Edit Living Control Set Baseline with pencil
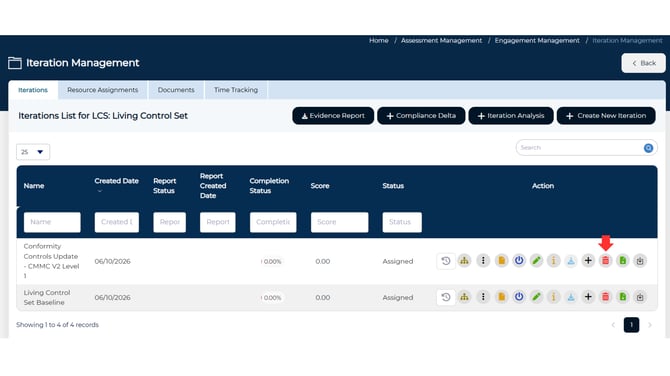Viewport: 670px width, 376px height. point(536,297)
